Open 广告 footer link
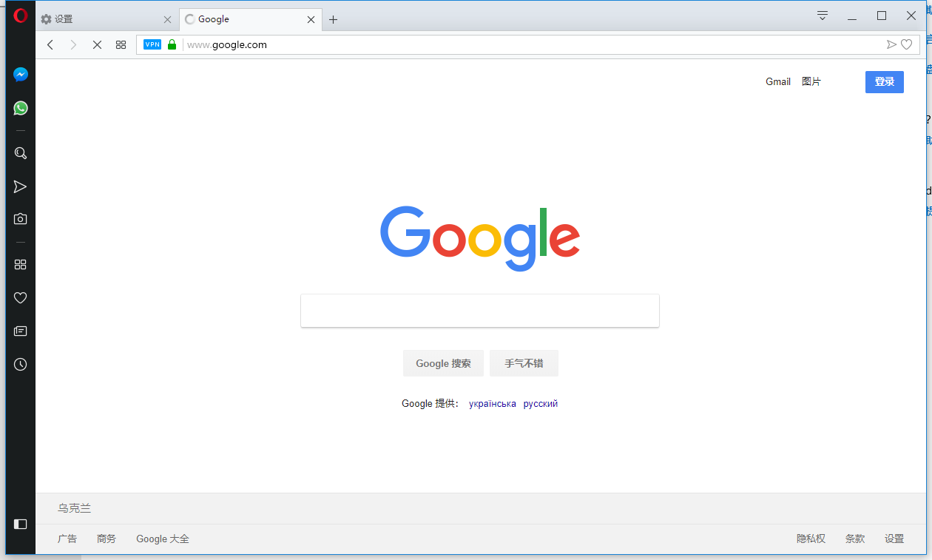This screenshot has height=560, width=932. pos(67,539)
